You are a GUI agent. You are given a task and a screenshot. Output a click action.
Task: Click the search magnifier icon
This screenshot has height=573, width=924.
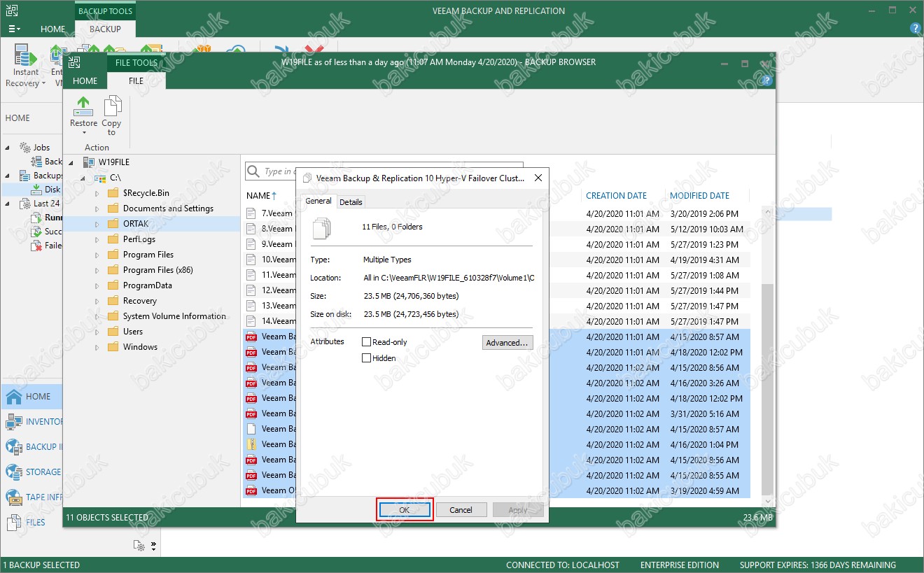(x=255, y=171)
